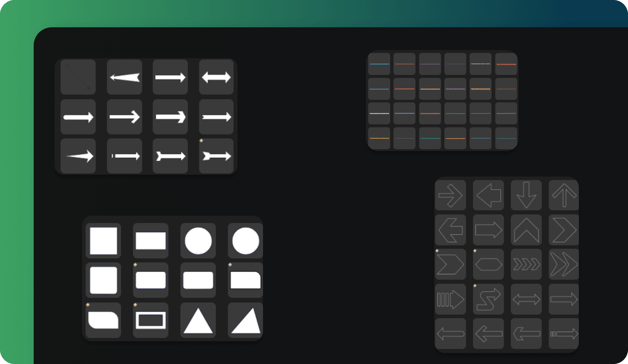Choose forked-tail filled arrow without premium badge
This screenshot has height=364, width=628.
point(170,156)
